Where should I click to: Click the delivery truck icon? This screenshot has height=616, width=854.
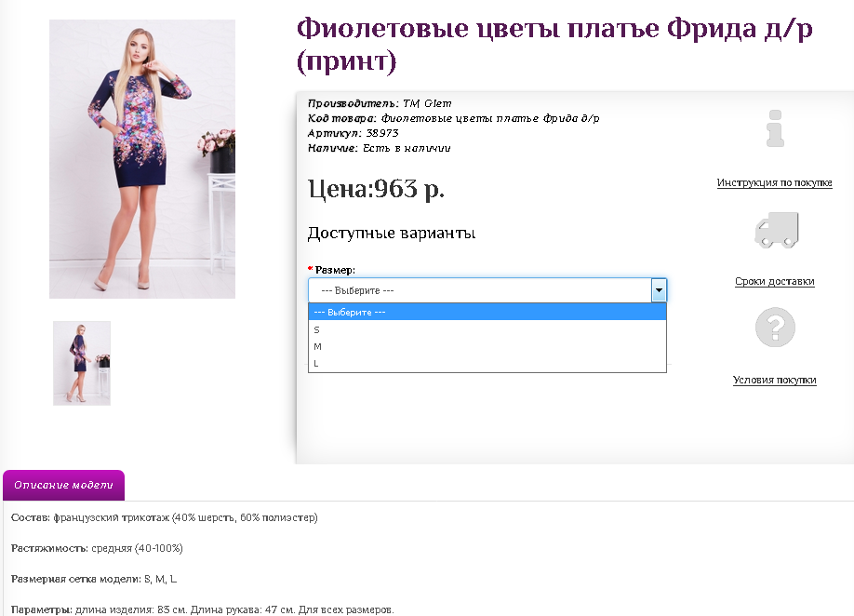tap(776, 230)
